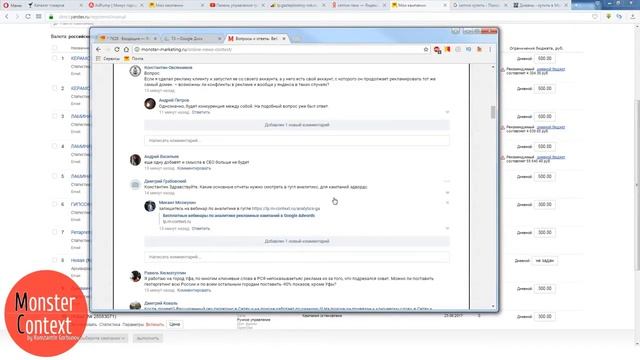Switch to the Google Docs tab in Chrome

pos(191,39)
